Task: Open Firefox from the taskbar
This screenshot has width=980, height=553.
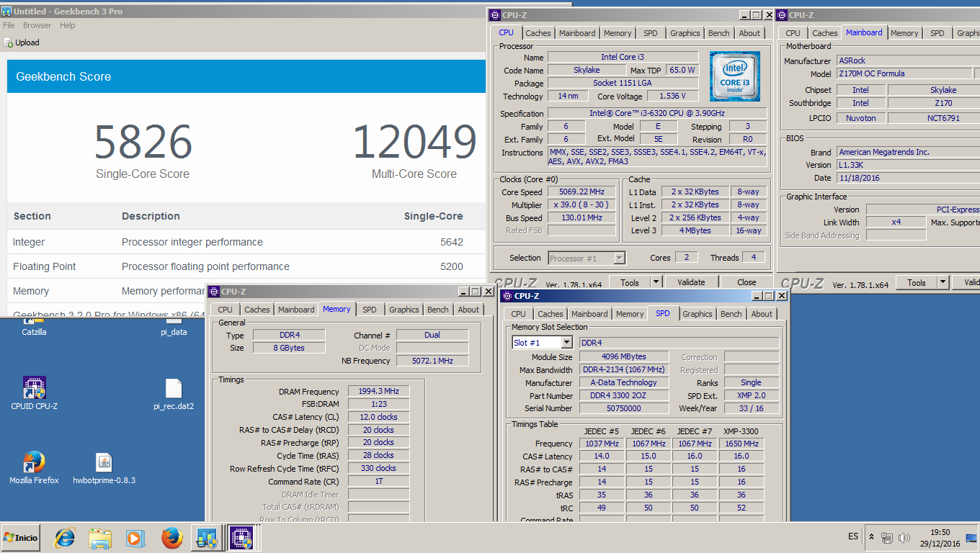Action: pyautogui.click(x=171, y=538)
